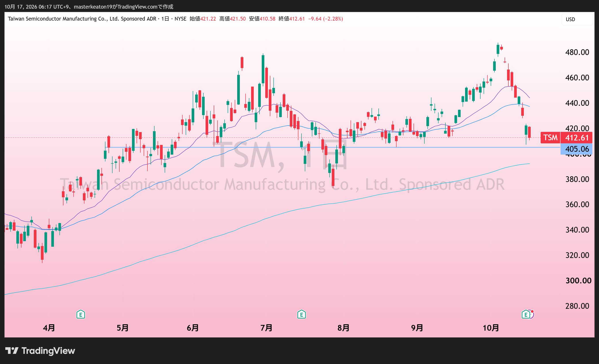Select the 360.00 price axis label

tap(577, 204)
